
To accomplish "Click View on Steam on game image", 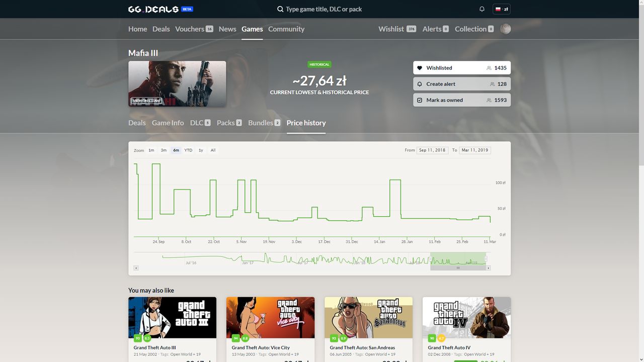I will [146, 101].
